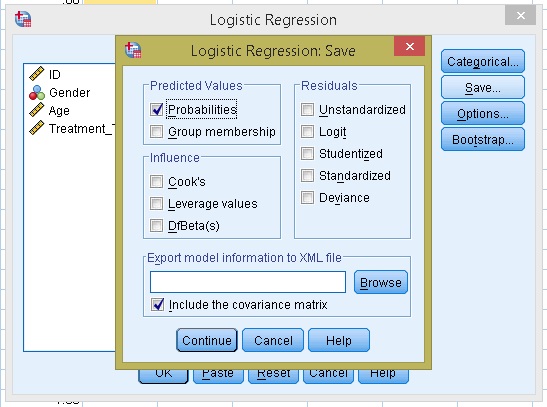
Task: Open the Categorical... dialog button
Action: click(x=483, y=61)
